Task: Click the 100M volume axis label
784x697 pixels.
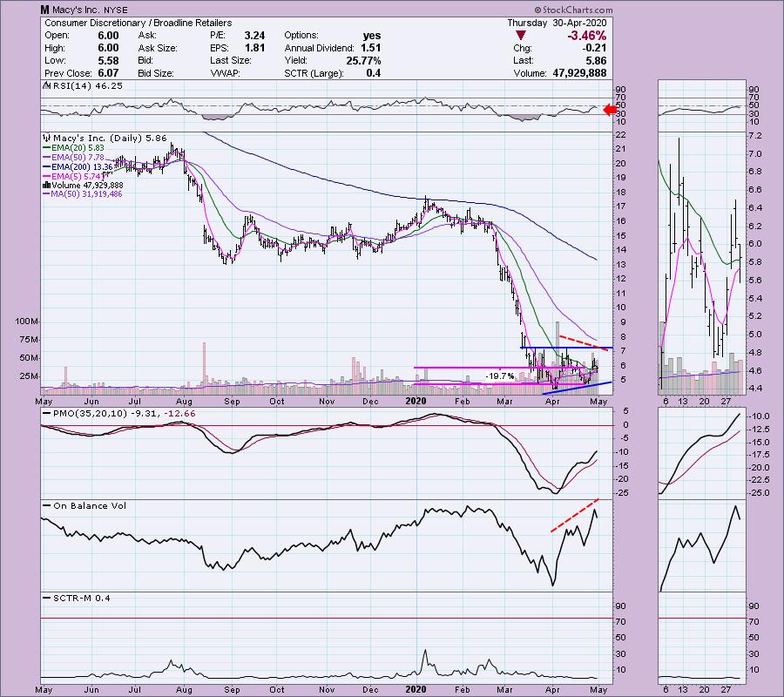Action: coord(27,321)
